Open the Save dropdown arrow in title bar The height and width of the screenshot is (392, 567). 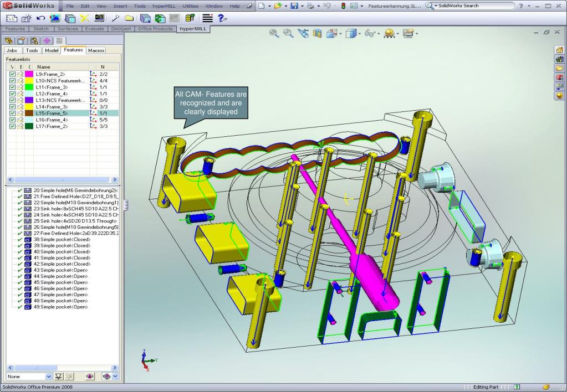[302, 6]
